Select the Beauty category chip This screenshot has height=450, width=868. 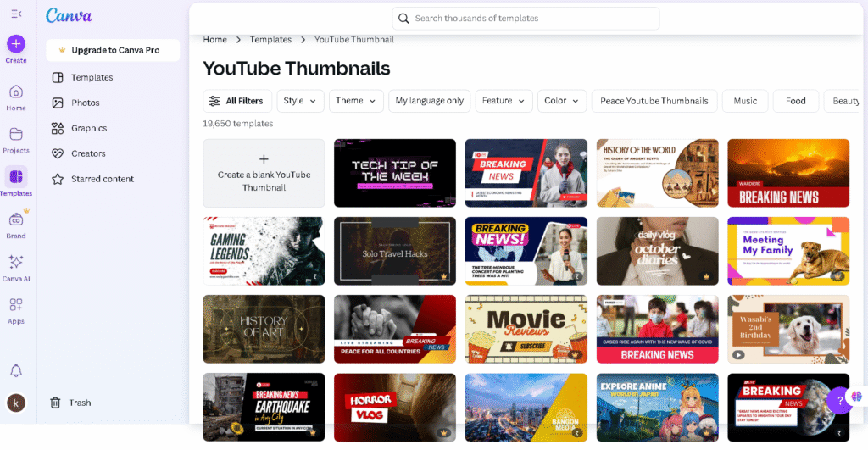tap(842, 101)
